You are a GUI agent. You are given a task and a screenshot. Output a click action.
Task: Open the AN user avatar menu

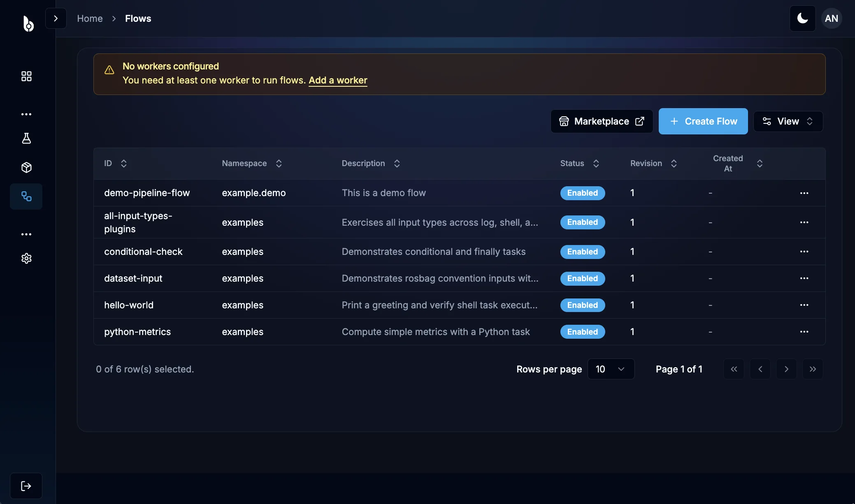832,18
